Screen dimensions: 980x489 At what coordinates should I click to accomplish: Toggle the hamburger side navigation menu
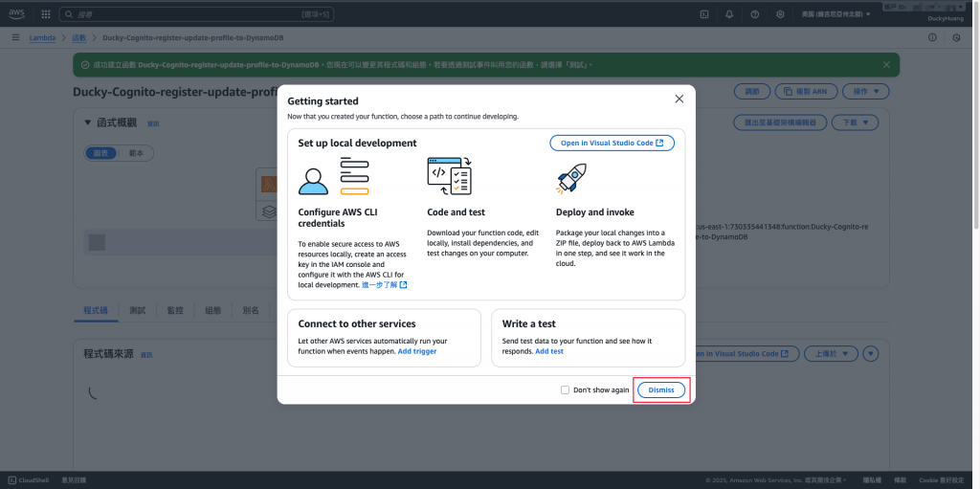pos(15,38)
